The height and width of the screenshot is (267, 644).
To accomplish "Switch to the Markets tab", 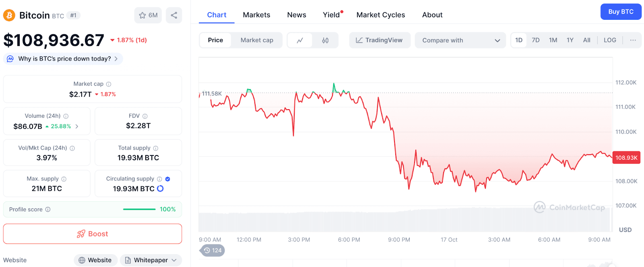I will (256, 15).
